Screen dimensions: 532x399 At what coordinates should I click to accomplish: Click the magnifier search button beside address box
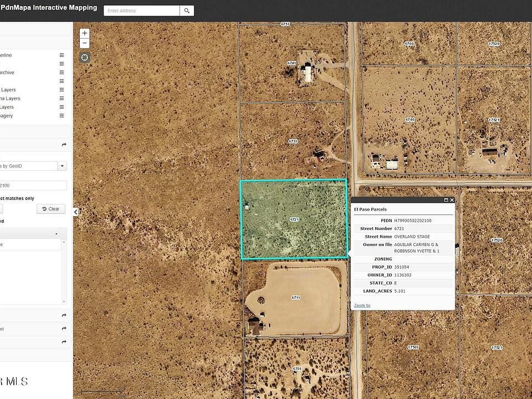187,11
